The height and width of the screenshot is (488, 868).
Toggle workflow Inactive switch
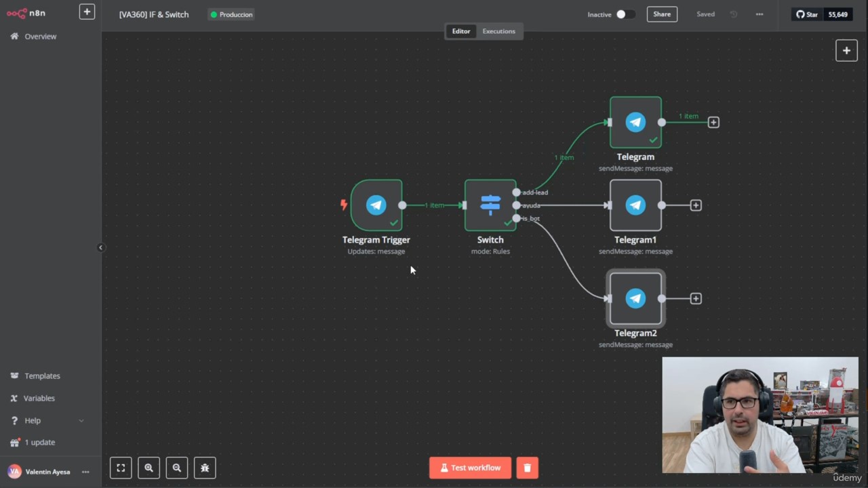(x=625, y=14)
